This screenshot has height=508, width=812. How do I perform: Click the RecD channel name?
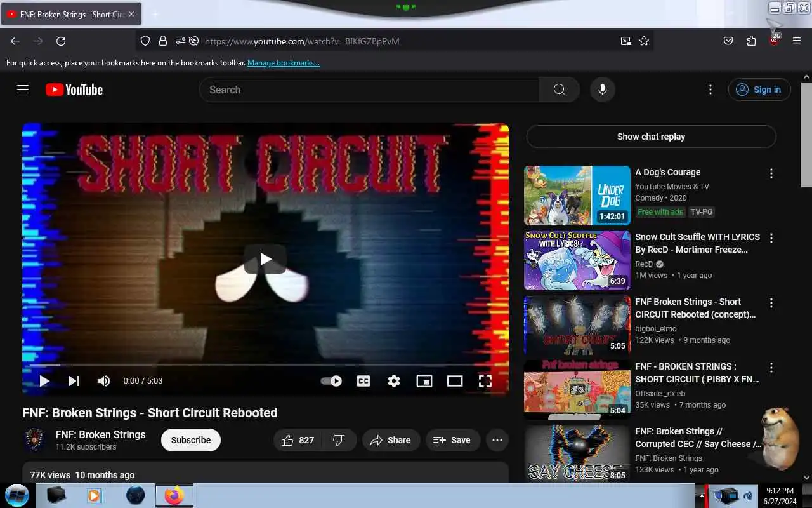[x=644, y=264]
